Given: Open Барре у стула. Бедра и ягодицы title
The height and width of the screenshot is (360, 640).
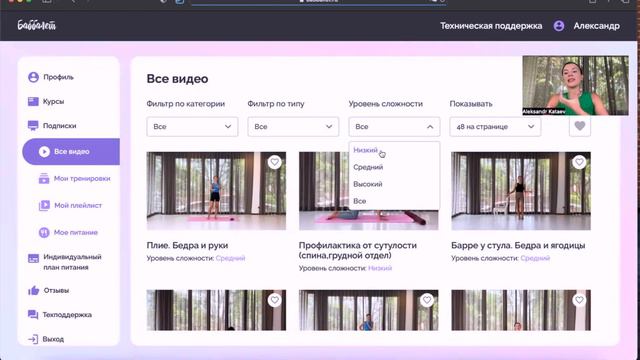Looking at the screenshot, I should point(518,245).
